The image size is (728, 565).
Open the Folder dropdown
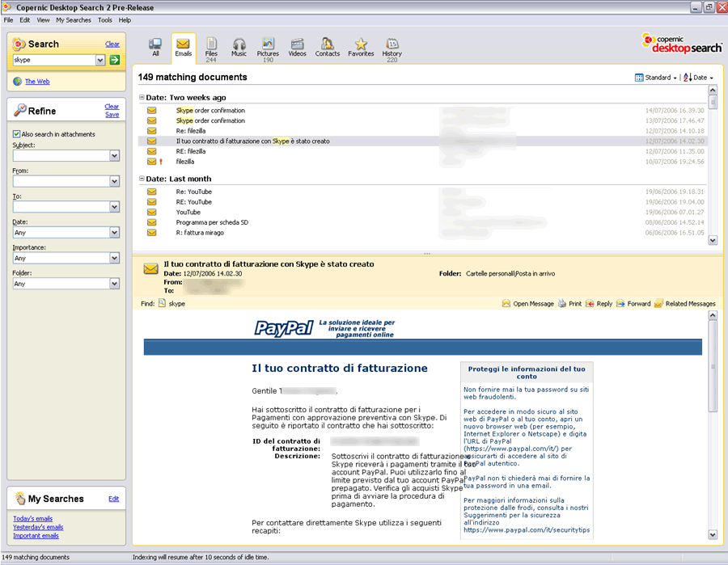tap(114, 284)
